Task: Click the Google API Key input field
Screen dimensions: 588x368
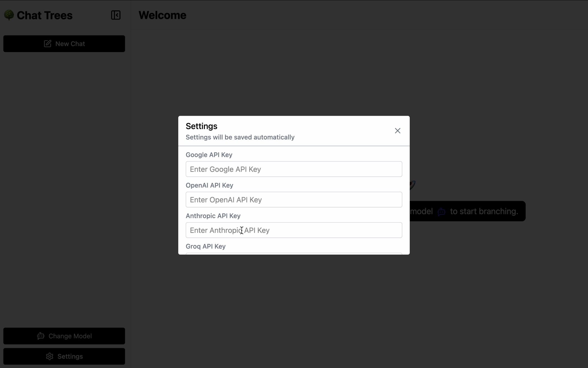Action: (294, 169)
